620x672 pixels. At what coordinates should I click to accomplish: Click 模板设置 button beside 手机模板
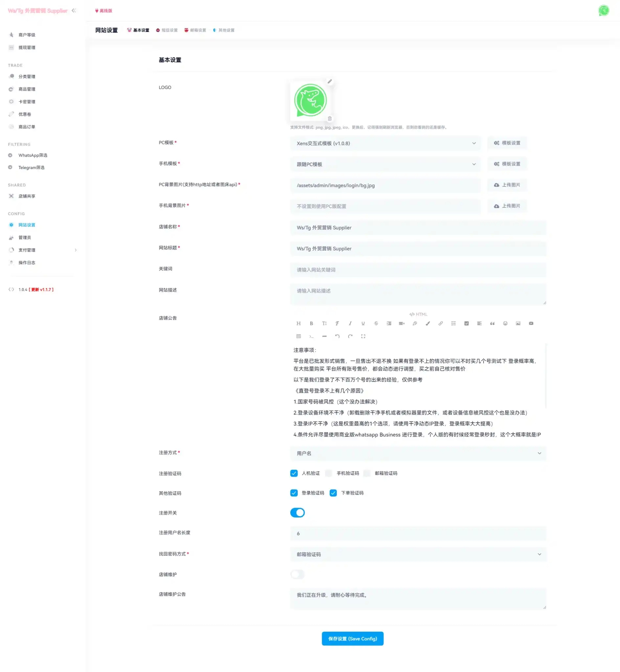[507, 164]
